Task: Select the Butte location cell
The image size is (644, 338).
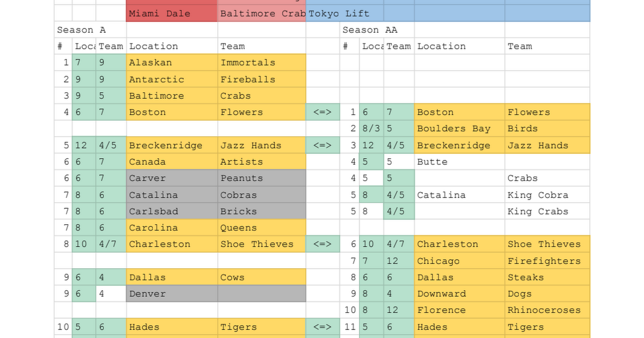Action: click(459, 161)
